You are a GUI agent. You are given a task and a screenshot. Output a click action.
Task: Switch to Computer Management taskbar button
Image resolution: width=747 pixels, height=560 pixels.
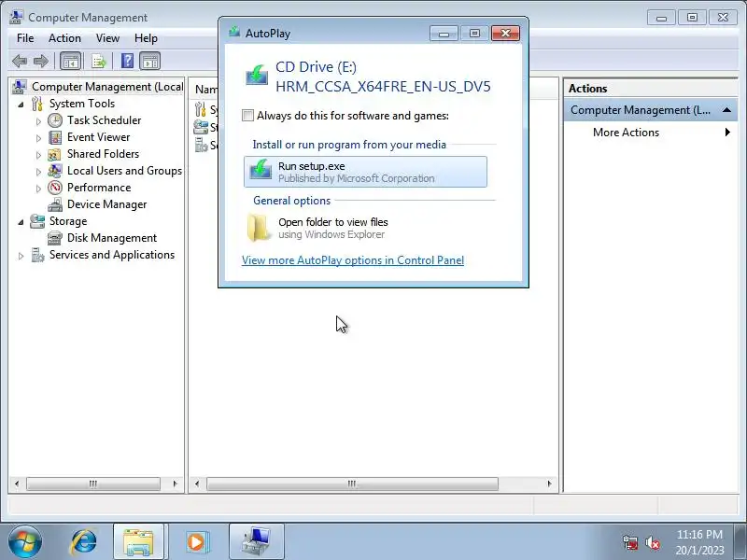(x=256, y=542)
